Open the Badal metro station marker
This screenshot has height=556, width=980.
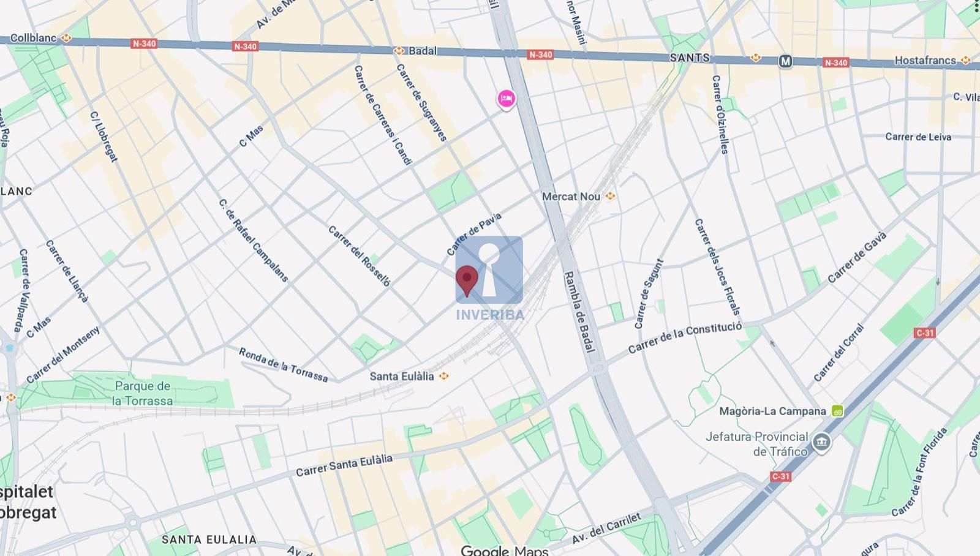pyautogui.click(x=399, y=51)
